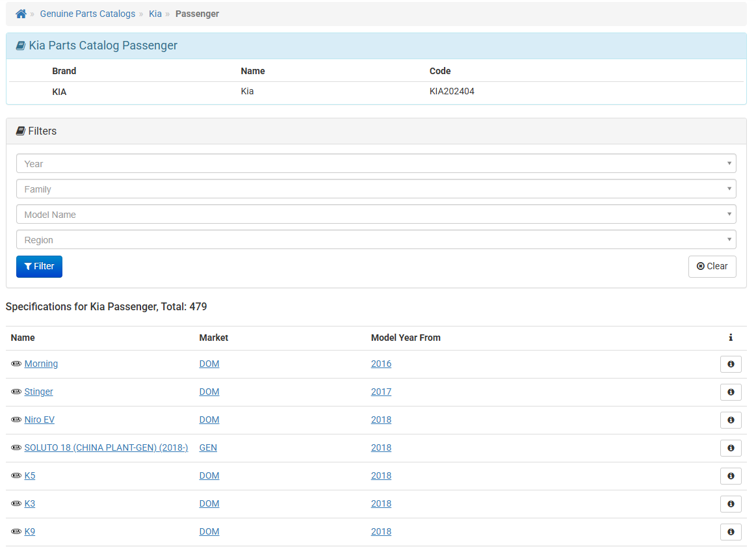Click the Model Year From column header
This screenshot has width=756, height=547.
click(406, 338)
